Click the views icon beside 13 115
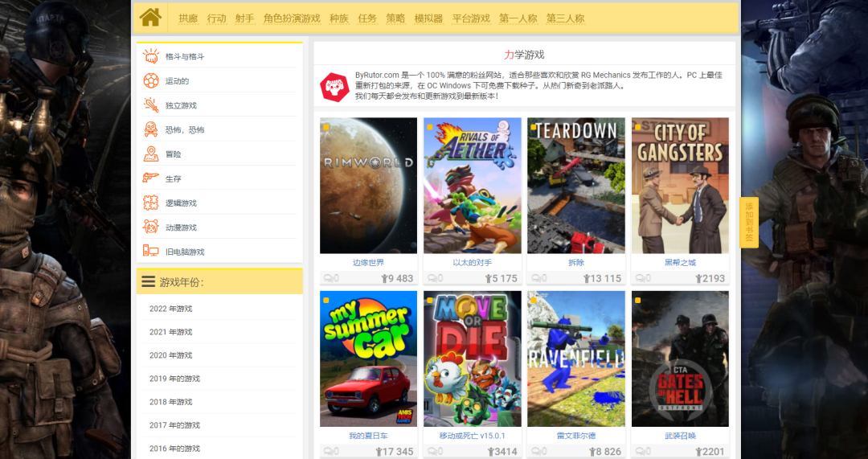Screen dimensions: 868x459 pos(586,278)
